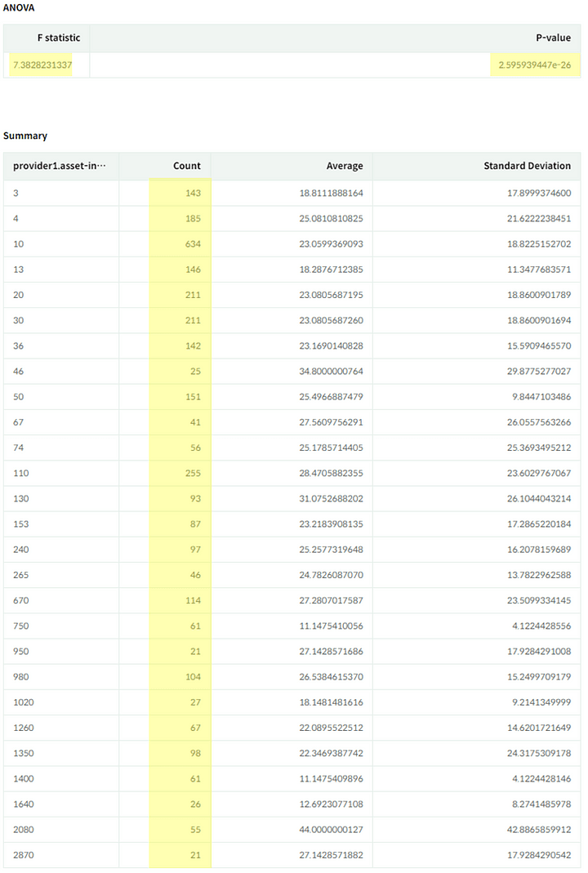The height and width of the screenshot is (873, 588).
Task: Select count value 146
Action: [193, 269]
